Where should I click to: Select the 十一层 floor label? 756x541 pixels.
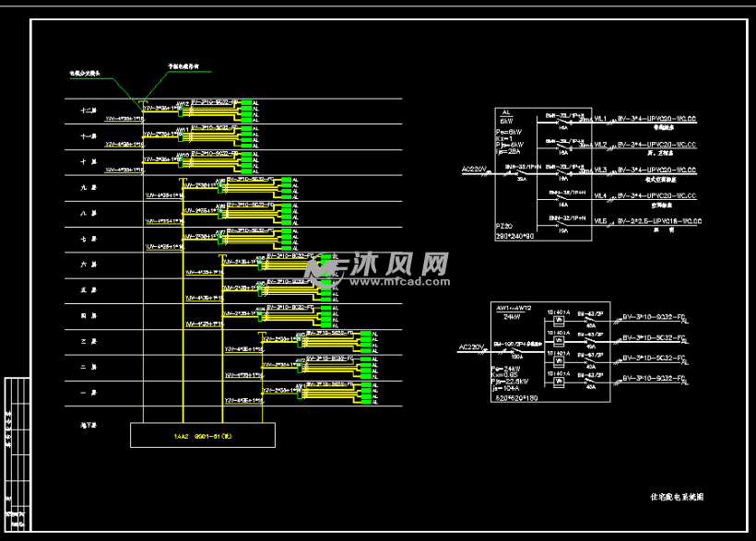89,136
